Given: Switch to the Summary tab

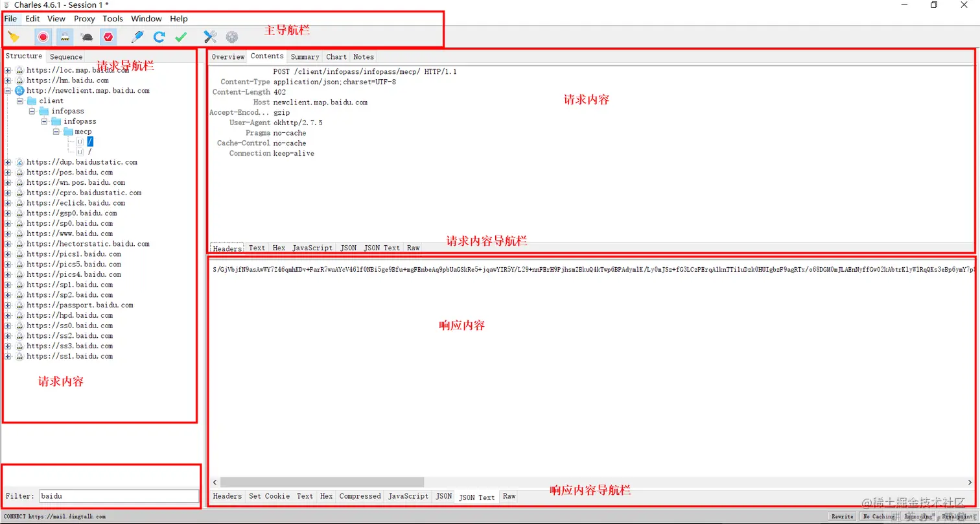Looking at the screenshot, I should click(305, 57).
